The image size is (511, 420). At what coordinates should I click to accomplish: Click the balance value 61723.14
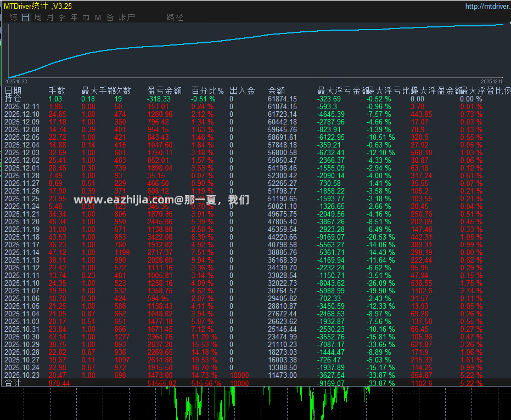pyautogui.click(x=282, y=114)
